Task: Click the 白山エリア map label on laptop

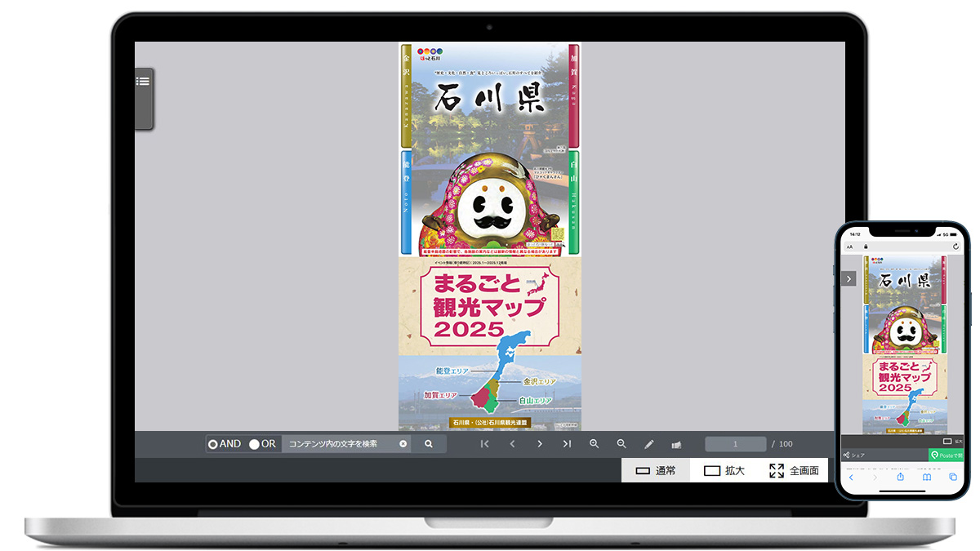Action: [x=536, y=401]
